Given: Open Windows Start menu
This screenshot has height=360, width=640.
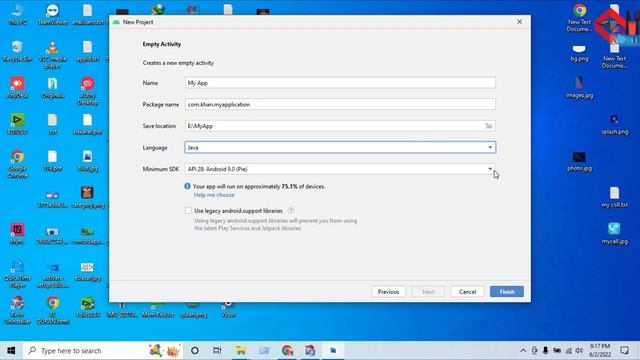Looking at the screenshot, I should tap(11, 351).
